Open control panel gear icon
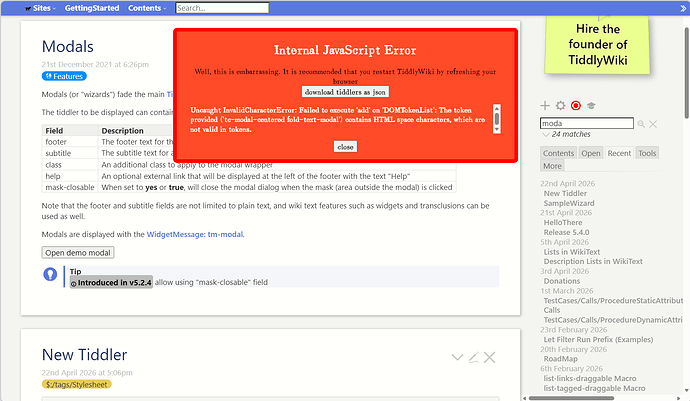690x401 pixels. tap(560, 106)
